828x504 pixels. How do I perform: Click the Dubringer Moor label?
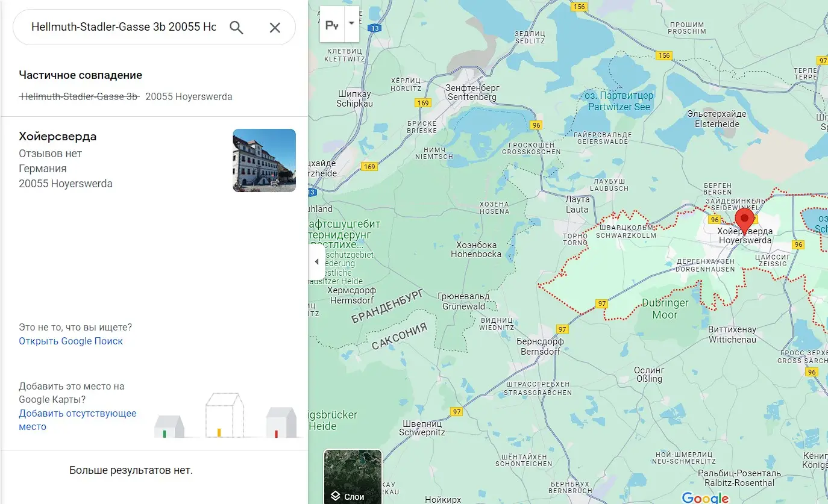tap(665, 309)
